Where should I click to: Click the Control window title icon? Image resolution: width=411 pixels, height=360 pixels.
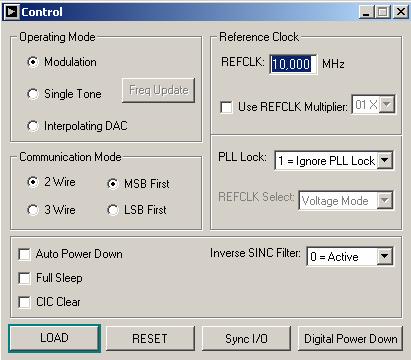[12, 12]
